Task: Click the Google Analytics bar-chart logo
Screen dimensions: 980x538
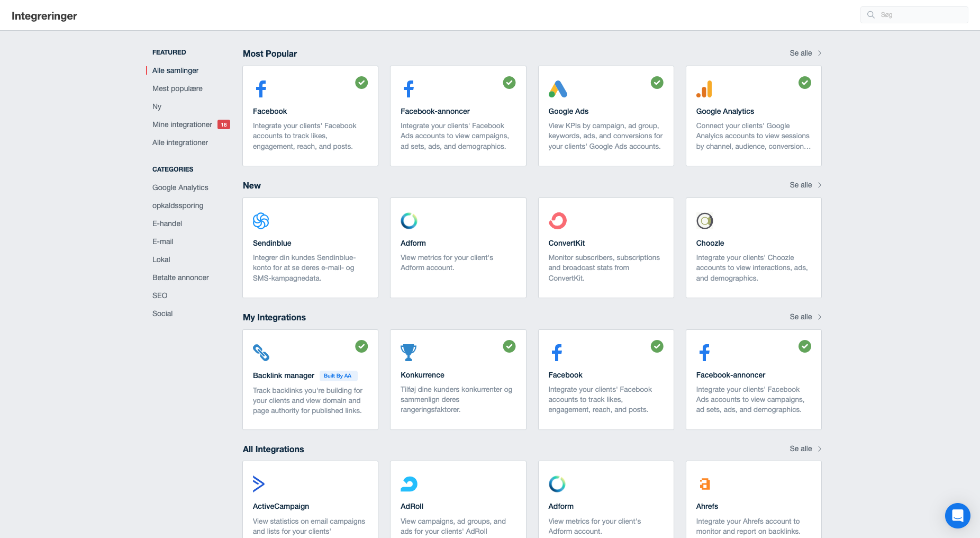Action: 704,89
